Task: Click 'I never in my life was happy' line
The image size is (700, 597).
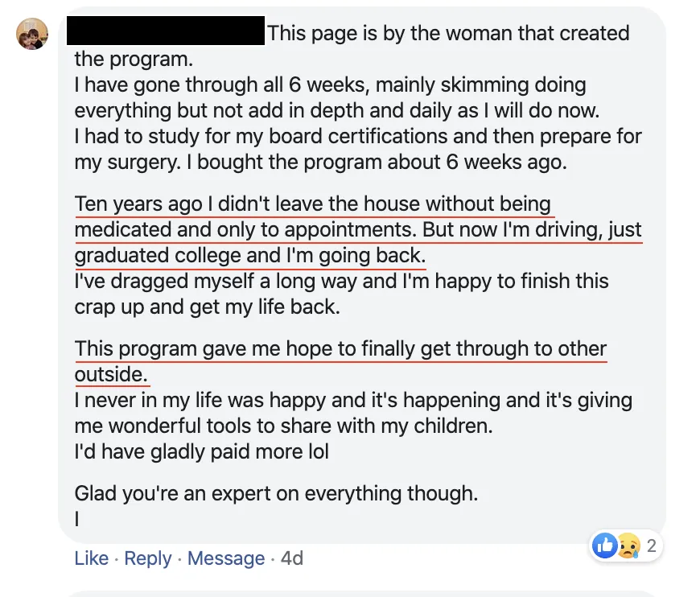Action: (353, 400)
